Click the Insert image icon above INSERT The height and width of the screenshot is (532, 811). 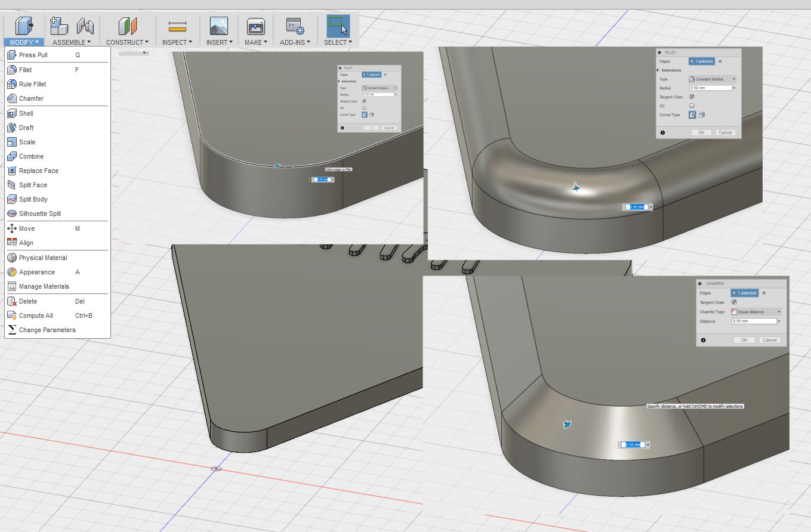tap(218, 26)
